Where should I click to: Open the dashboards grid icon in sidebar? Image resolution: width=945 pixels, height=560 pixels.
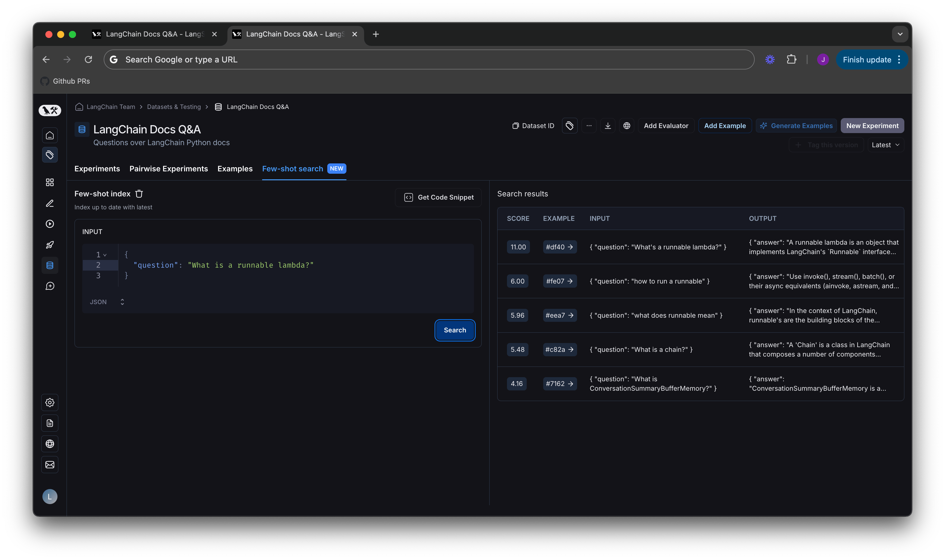50,182
